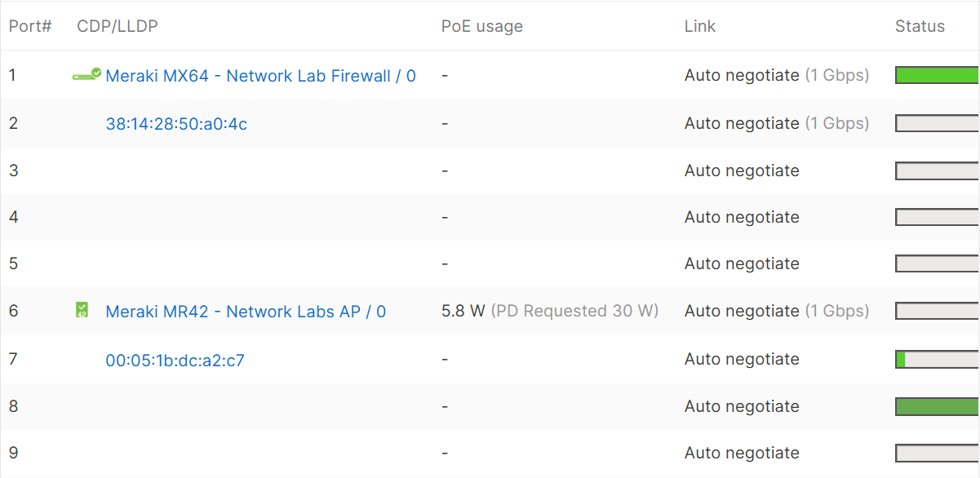The image size is (980, 478).
Task: Click port 6 PoE usage 5.8 W value
Action: click(463, 311)
